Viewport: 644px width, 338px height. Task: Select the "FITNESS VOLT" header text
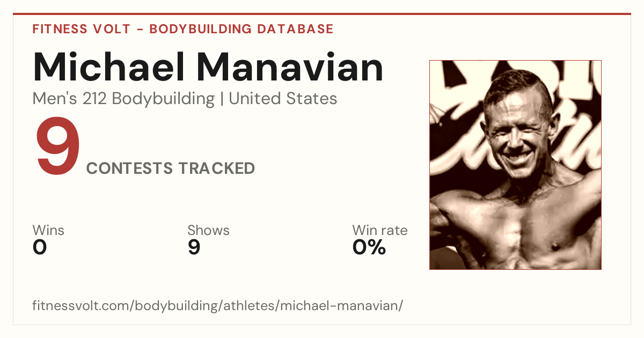82,29
